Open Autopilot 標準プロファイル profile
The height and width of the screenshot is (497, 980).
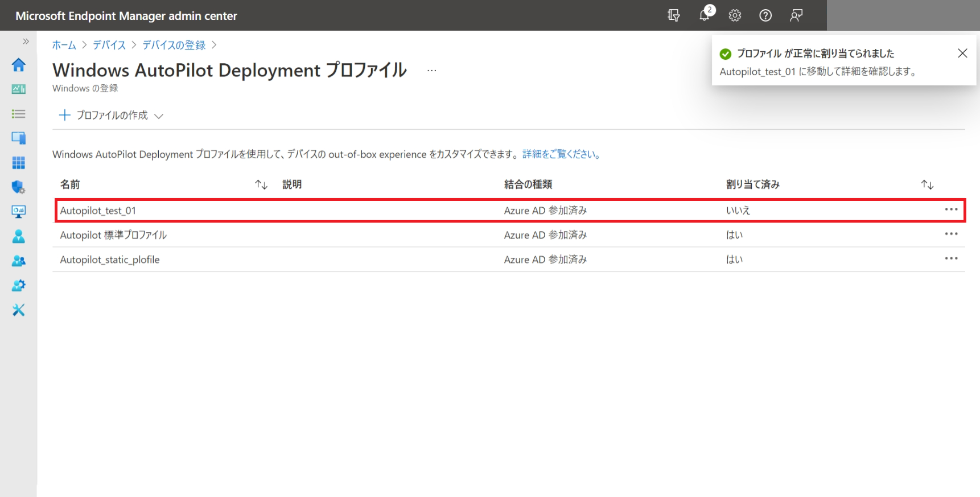pyautogui.click(x=113, y=235)
